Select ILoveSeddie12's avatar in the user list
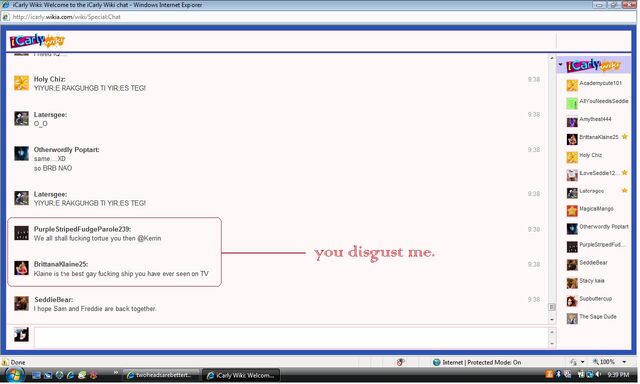The height and width of the screenshot is (384, 640). [x=572, y=175]
